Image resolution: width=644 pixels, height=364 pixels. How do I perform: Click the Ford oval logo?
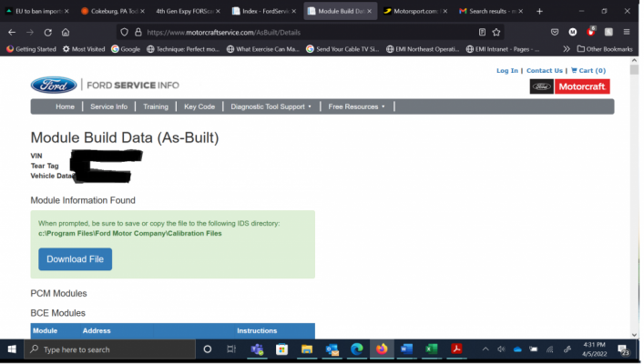54,85
